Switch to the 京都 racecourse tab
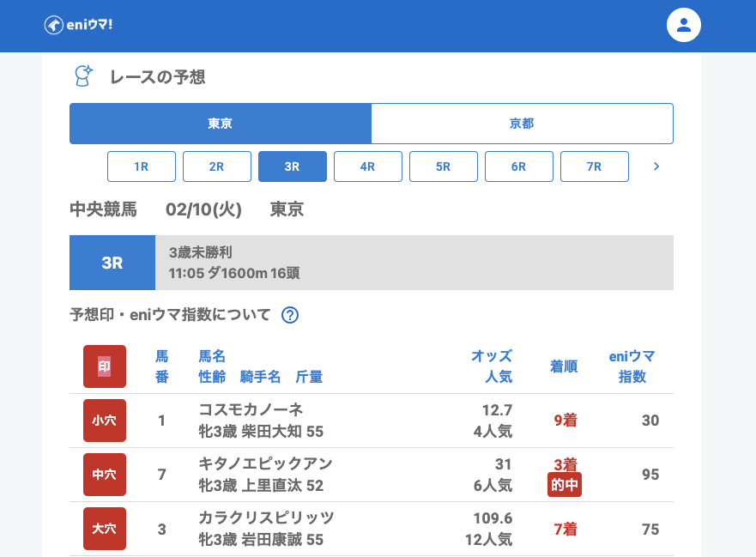The image size is (756, 557). (x=522, y=124)
